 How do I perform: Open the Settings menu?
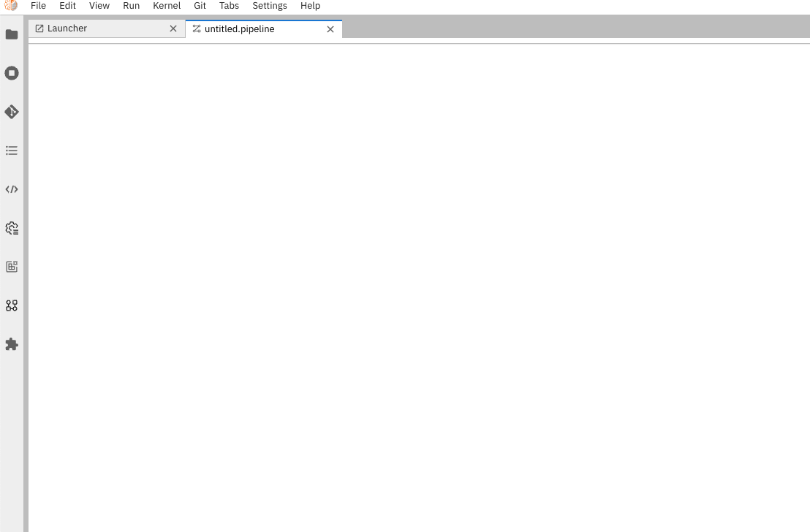pos(270,6)
